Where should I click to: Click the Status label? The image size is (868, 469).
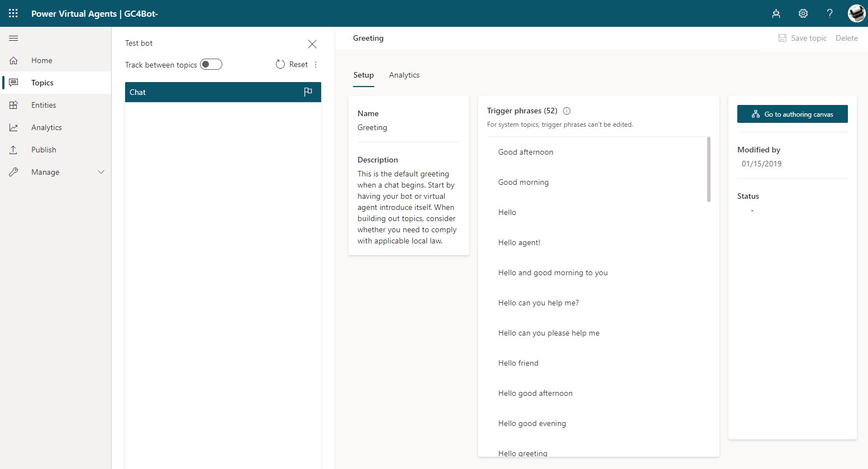pyautogui.click(x=748, y=196)
